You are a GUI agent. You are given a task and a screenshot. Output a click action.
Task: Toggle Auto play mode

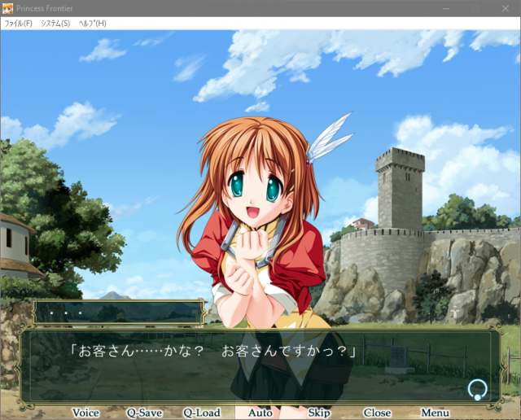pos(260,413)
